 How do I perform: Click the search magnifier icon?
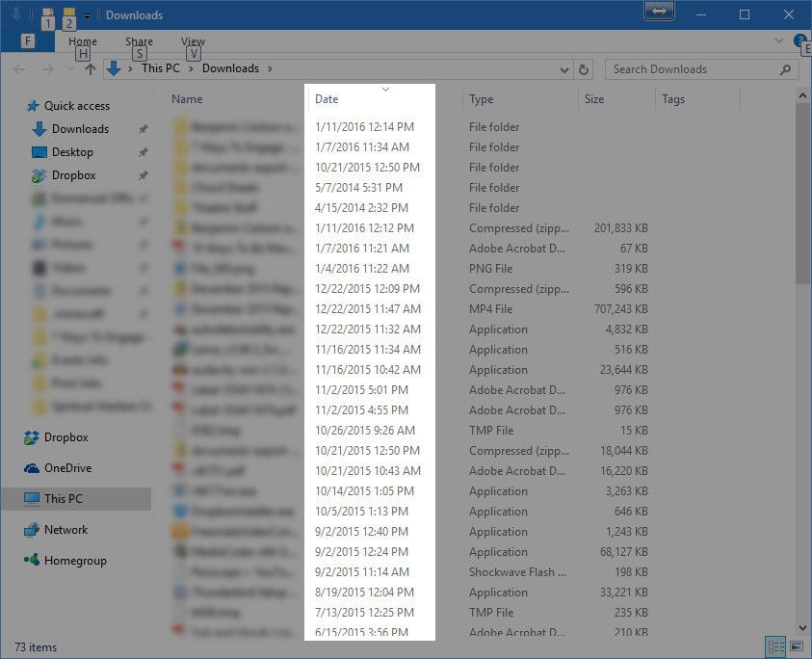[x=785, y=69]
